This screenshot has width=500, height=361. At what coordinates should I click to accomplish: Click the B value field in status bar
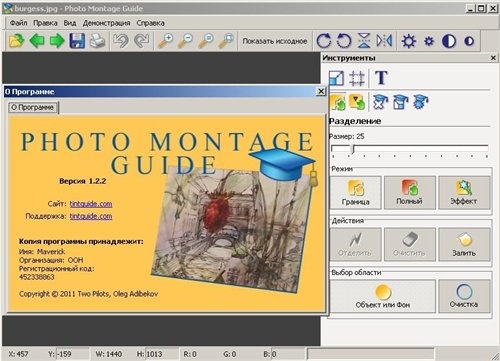pos(287,354)
